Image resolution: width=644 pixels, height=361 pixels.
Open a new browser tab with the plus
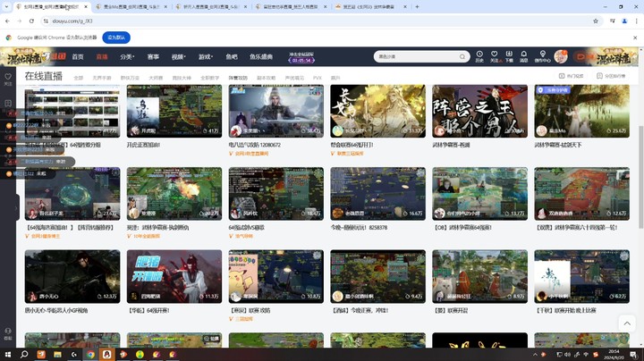[417, 6]
